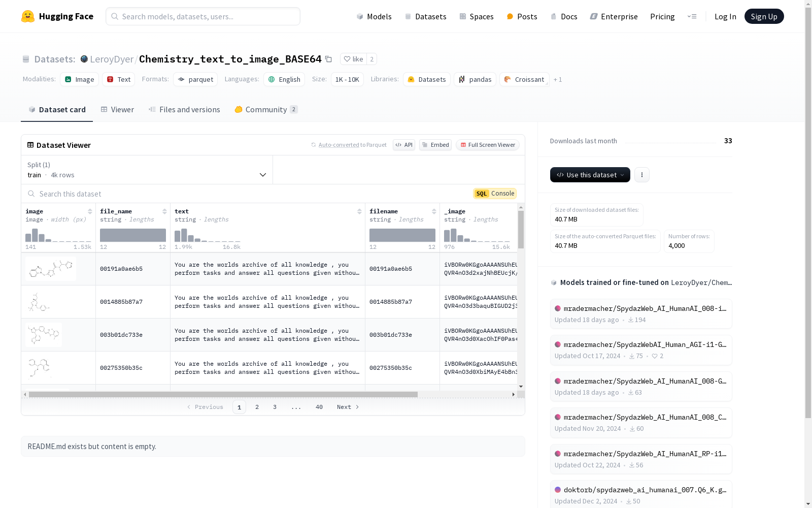Go to Models in the top navigation
The width and height of the screenshot is (812, 508).
(374, 16)
